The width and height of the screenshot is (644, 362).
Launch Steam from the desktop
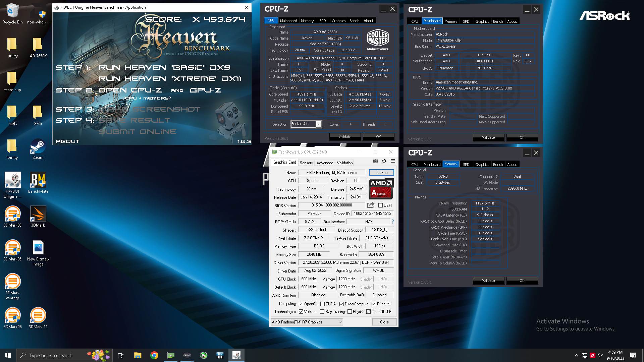38,149
